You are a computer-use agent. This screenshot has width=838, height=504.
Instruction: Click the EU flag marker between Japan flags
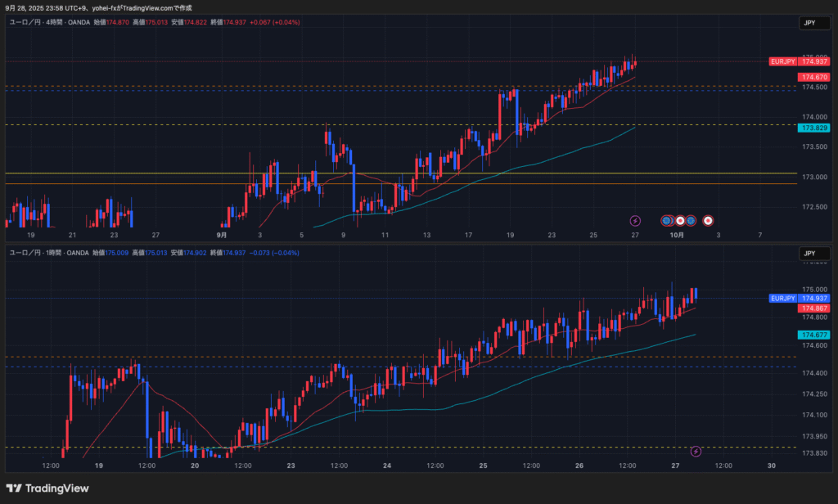point(691,220)
